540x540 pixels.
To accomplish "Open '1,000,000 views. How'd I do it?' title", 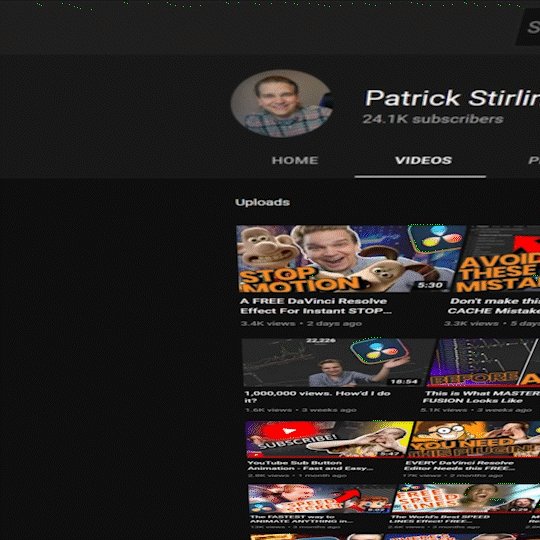I will coord(317,396).
